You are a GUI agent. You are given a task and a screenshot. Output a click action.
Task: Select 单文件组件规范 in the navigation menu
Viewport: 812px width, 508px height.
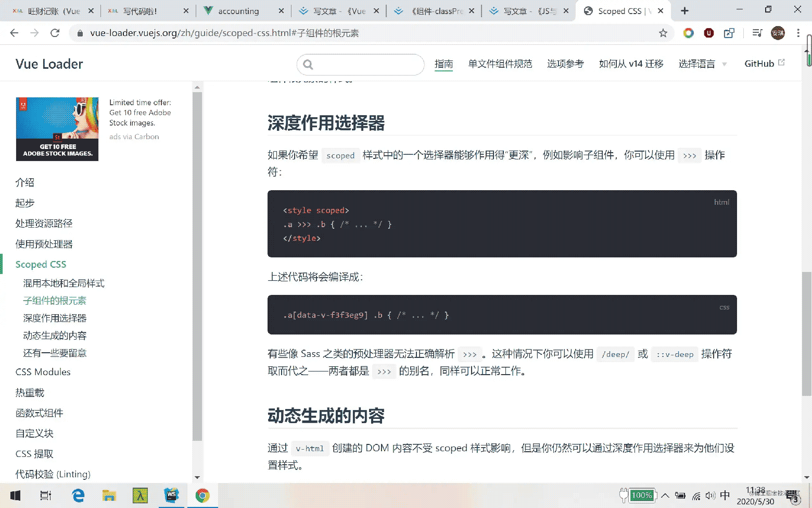[x=500, y=64]
